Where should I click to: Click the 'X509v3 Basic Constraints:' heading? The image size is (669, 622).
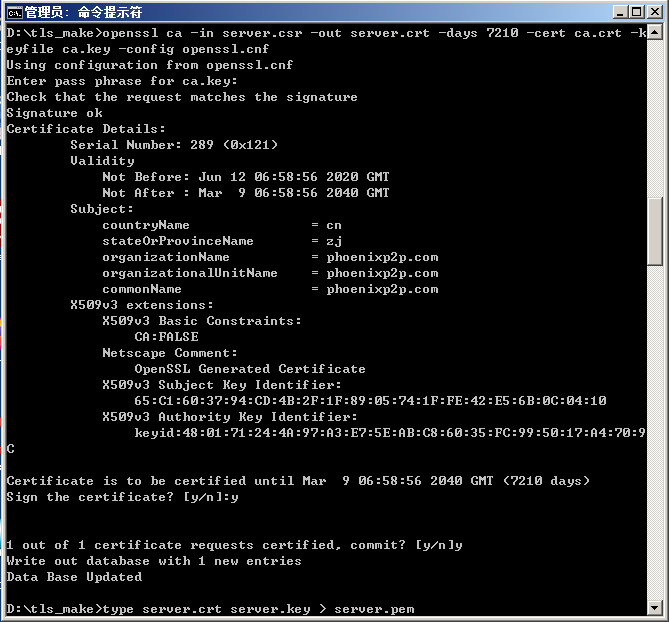point(202,321)
